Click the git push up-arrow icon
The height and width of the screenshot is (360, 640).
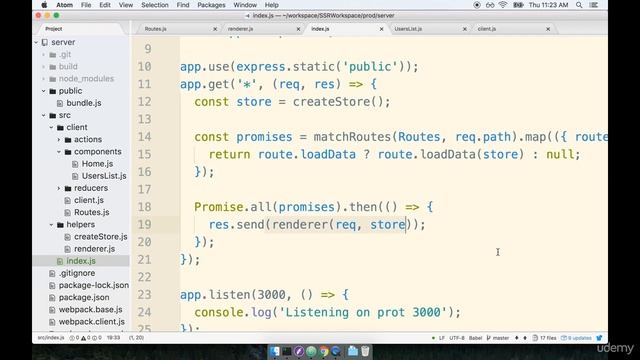point(524,338)
